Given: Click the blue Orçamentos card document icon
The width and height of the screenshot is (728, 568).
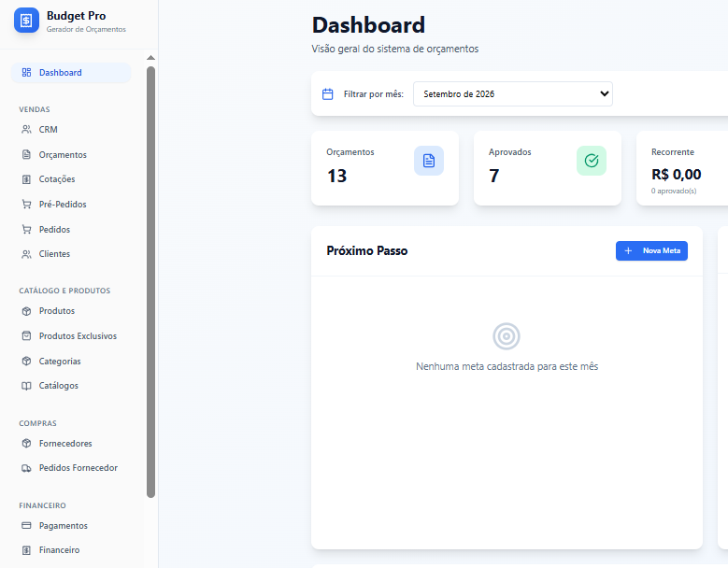Looking at the screenshot, I should click(x=429, y=161).
